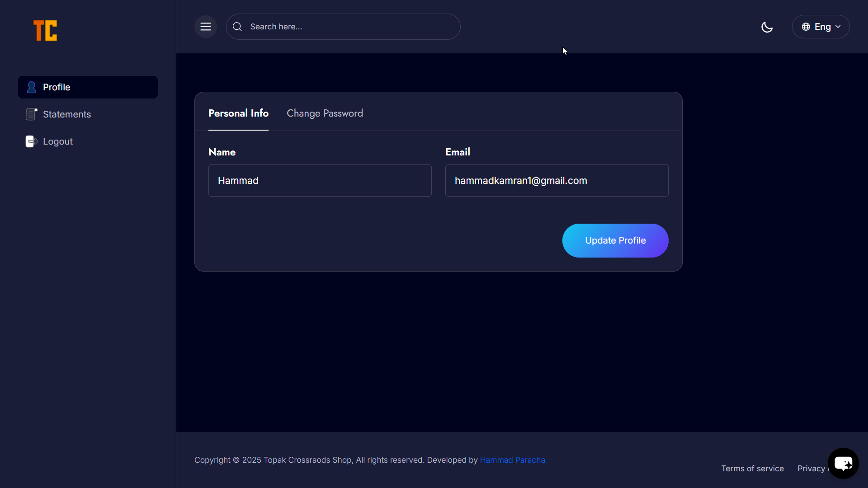Open the Hammad Paracha developer link
Image resolution: width=868 pixels, height=488 pixels.
pyautogui.click(x=512, y=460)
